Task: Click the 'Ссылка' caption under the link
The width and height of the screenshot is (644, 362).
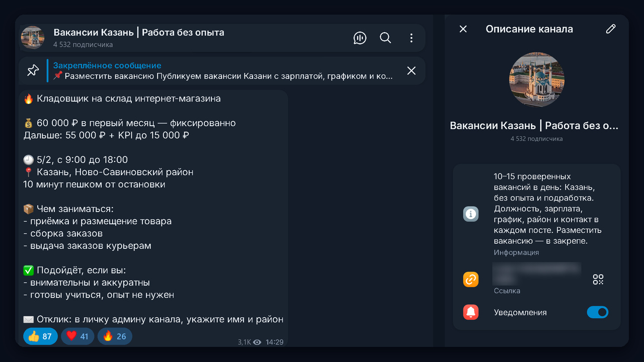Action: (x=507, y=291)
